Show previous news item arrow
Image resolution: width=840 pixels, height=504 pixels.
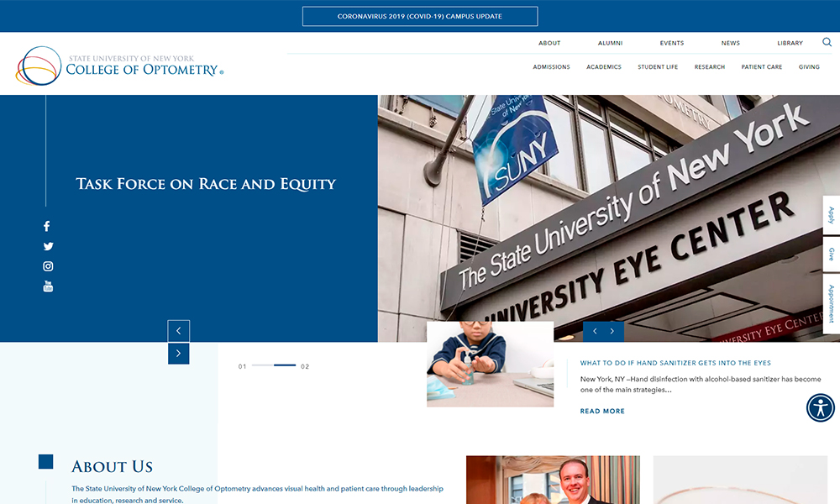[x=594, y=332]
